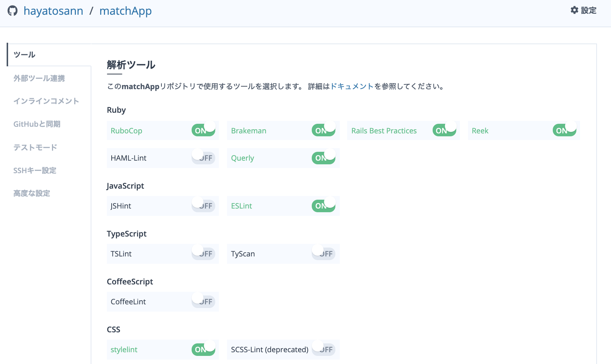Enable the JSHint toggle

(x=203, y=205)
